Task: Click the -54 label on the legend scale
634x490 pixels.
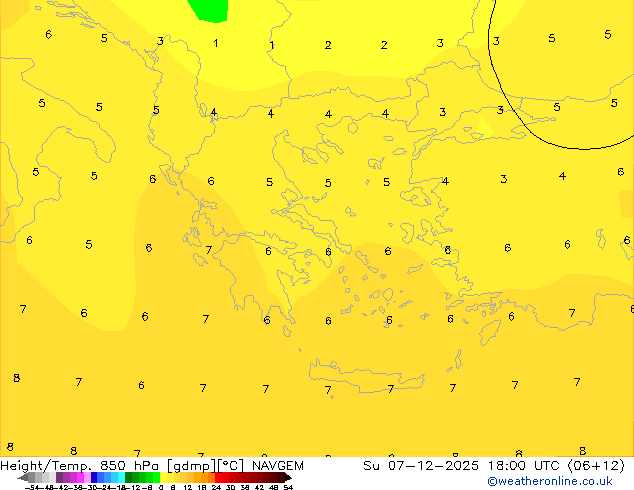Action: pos(32,487)
